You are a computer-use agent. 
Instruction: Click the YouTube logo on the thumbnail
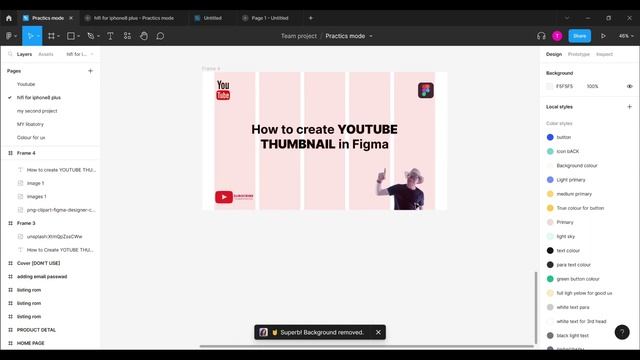223,90
